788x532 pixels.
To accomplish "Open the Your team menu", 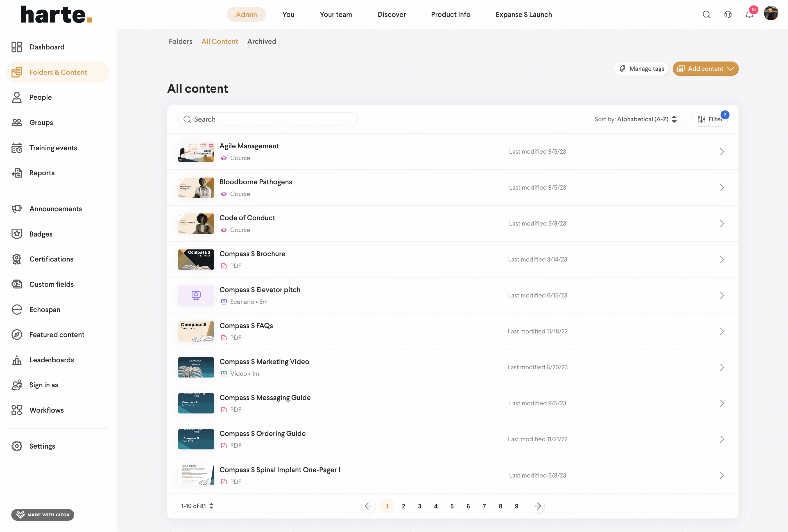I will [x=335, y=15].
